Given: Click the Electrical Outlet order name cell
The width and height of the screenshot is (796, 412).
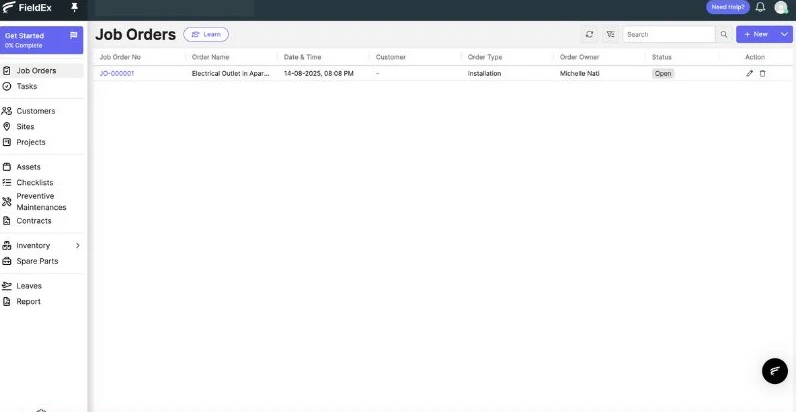Looking at the screenshot, I should click(230, 74).
